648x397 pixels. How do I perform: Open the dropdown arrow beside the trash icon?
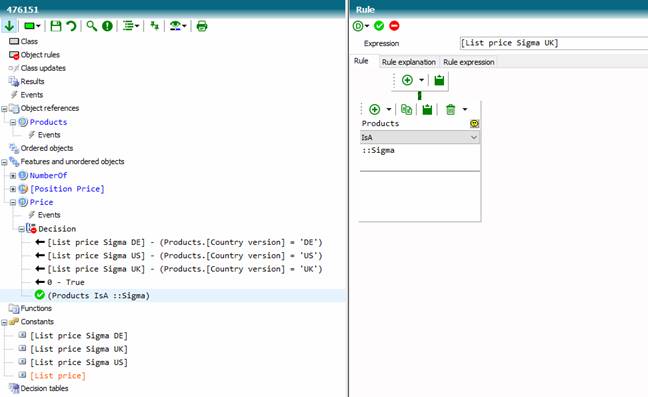465,109
